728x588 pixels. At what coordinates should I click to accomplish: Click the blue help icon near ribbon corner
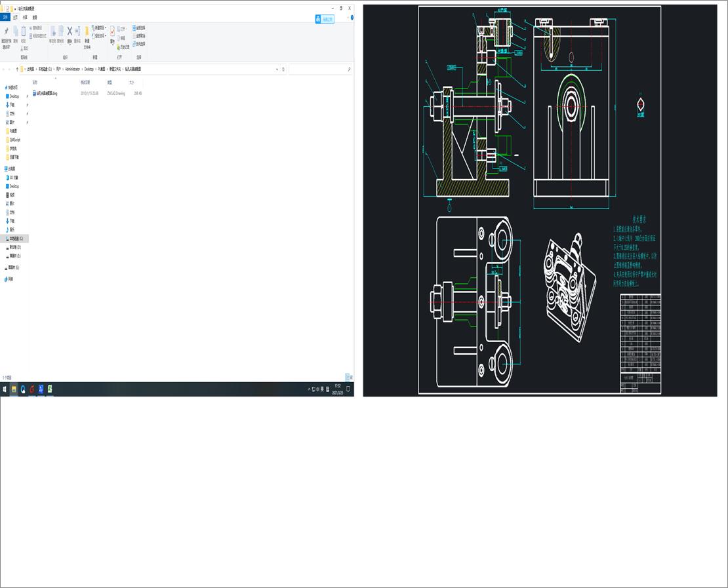pos(352,18)
